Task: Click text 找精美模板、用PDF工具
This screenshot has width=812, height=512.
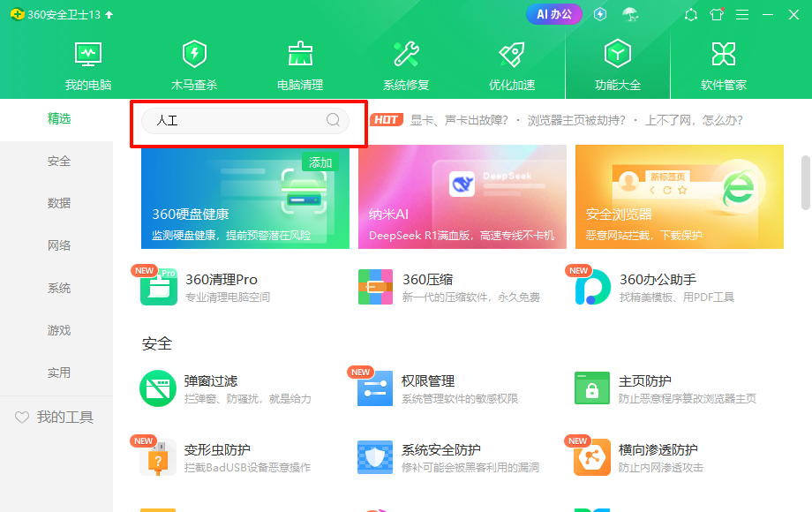Action: (x=677, y=297)
